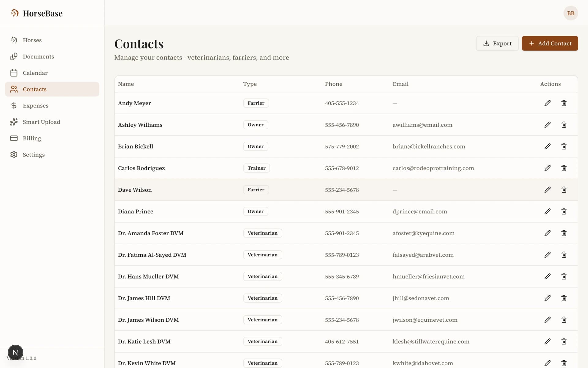Viewport: 588px width, 368px height.
Task: Go to Smart Upload page
Action: [x=41, y=122]
